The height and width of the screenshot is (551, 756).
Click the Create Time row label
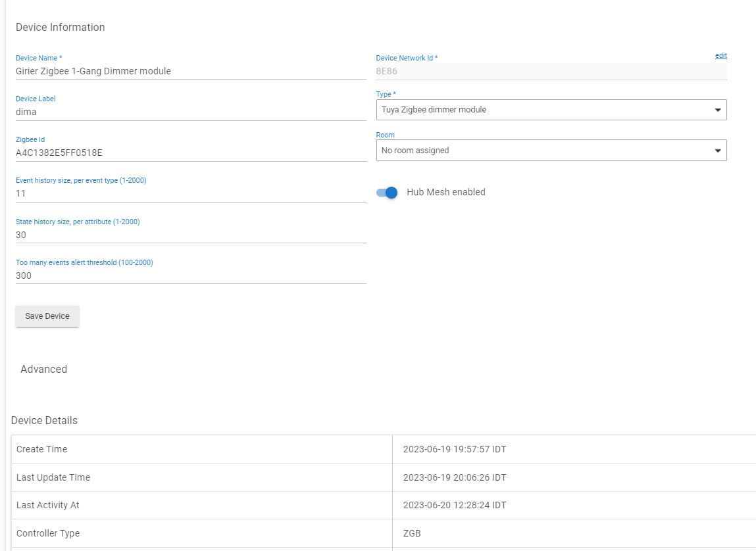coord(42,450)
